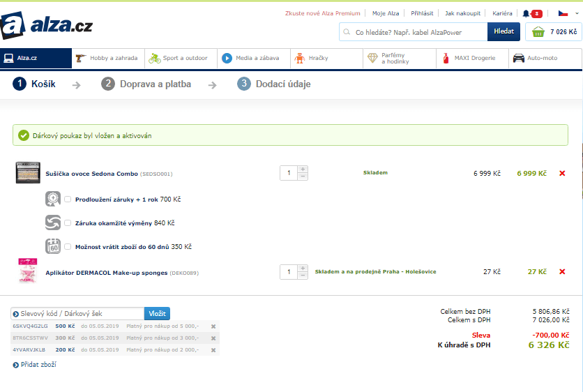Open Sušička ovoce Sedona Combo product link
The image size is (583, 392).
coord(92,174)
